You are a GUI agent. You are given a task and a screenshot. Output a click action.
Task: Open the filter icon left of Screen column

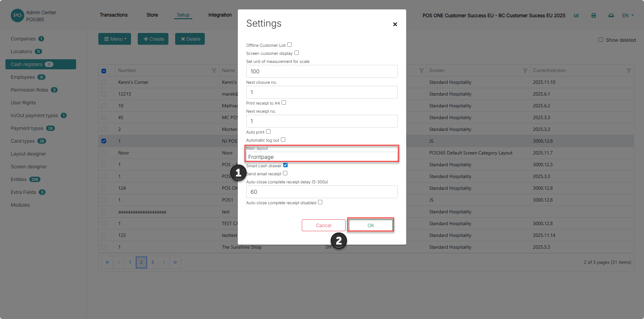[421, 71]
